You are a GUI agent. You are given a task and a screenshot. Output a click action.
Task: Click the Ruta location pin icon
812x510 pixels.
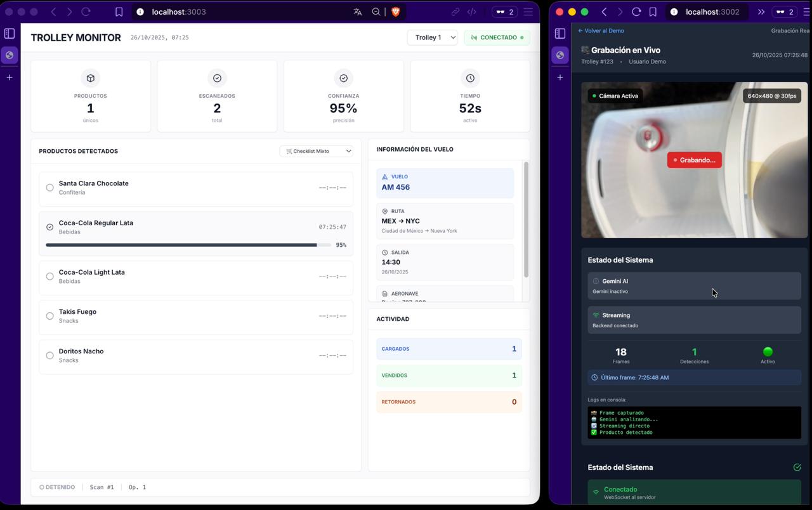coord(384,211)
